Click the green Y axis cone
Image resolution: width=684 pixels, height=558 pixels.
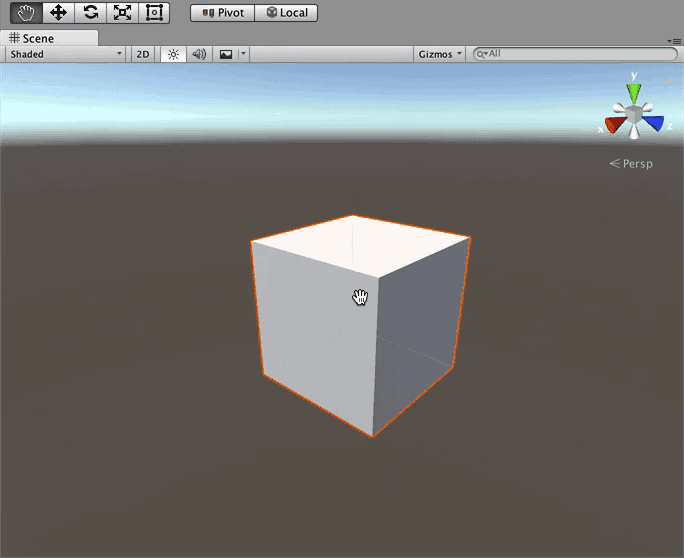tap(634, 93)
